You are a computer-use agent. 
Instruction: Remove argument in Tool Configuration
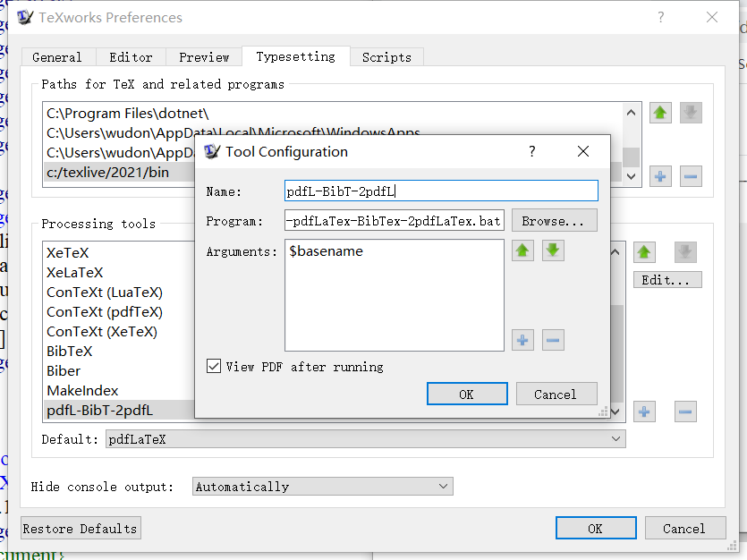tap(553, 340)
